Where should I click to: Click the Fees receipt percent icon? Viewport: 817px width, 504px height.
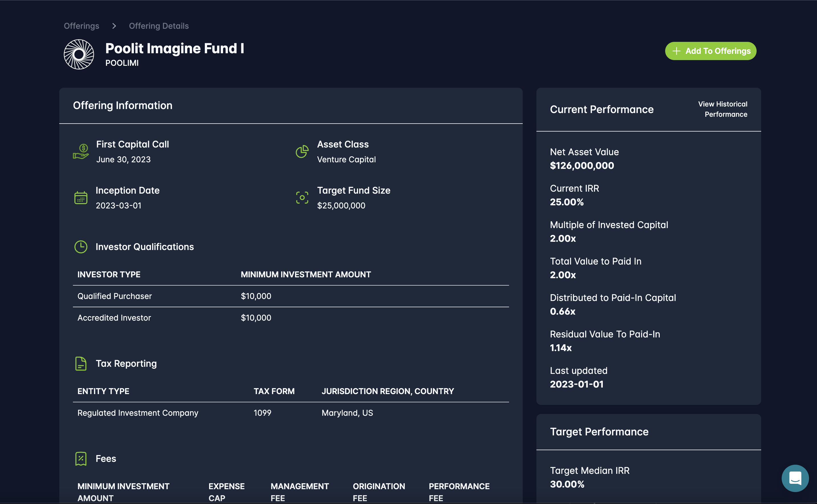(81, 459)
